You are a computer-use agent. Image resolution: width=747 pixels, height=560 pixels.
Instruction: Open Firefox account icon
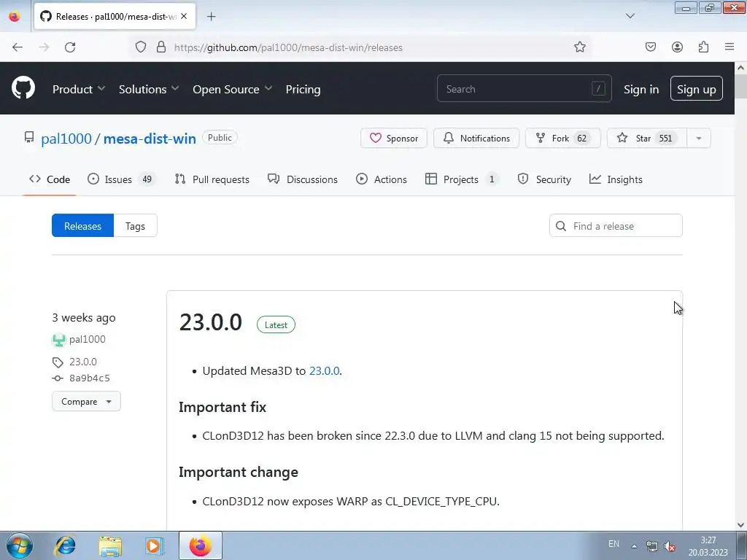(677, 47)
